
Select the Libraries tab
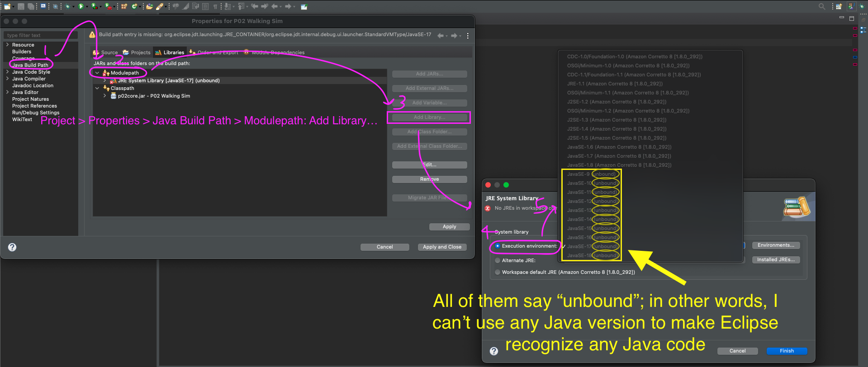[170, 52]
